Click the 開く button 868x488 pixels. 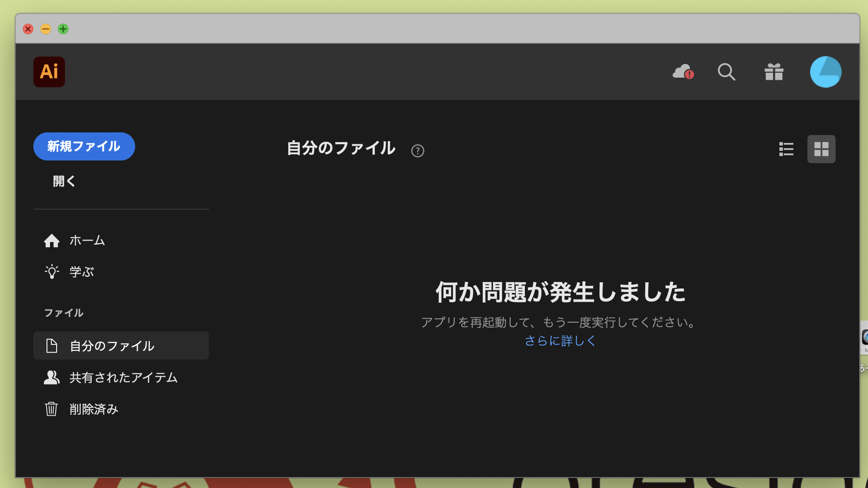(x=64, y=181)
